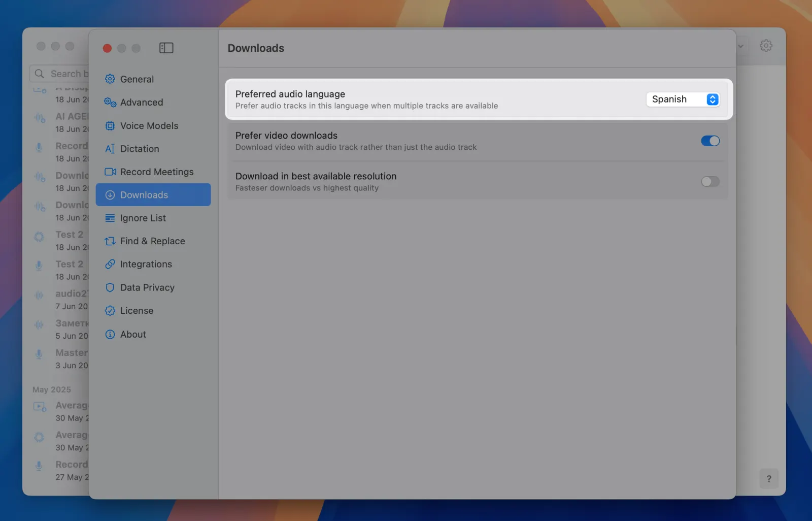Click the General gear icon in sidebar
The image size is (812, 521).
tap(110, 79)
